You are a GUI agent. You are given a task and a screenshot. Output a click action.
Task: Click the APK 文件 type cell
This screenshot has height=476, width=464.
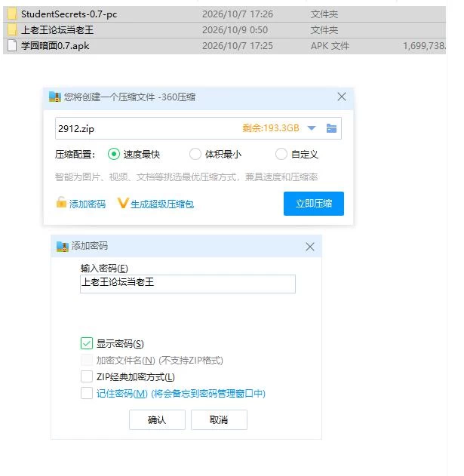click(x=330, y=46)
